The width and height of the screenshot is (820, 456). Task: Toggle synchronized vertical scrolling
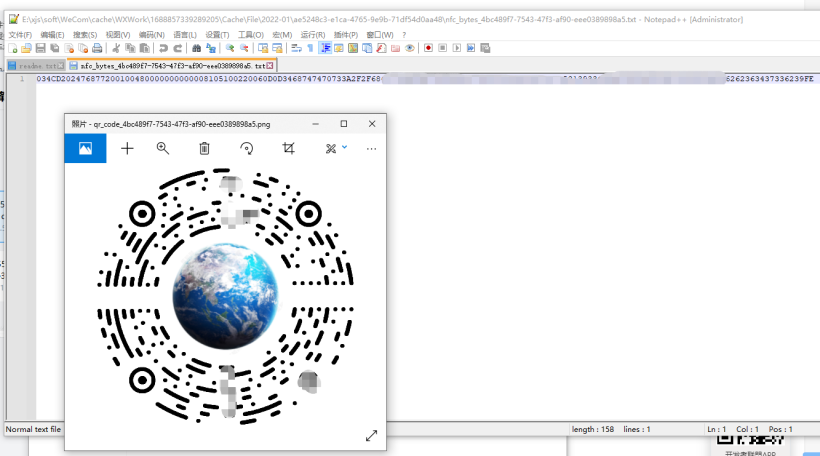pyautogui.click(x=263, y=48)
